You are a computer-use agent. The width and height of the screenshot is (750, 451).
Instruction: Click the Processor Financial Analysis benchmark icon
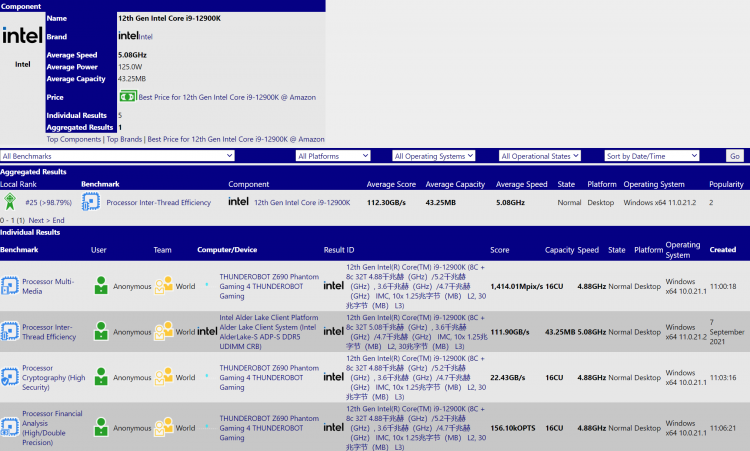[10, 424]
